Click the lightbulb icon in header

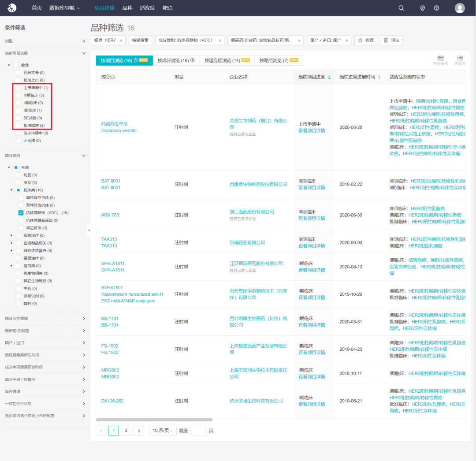point(423,8)
